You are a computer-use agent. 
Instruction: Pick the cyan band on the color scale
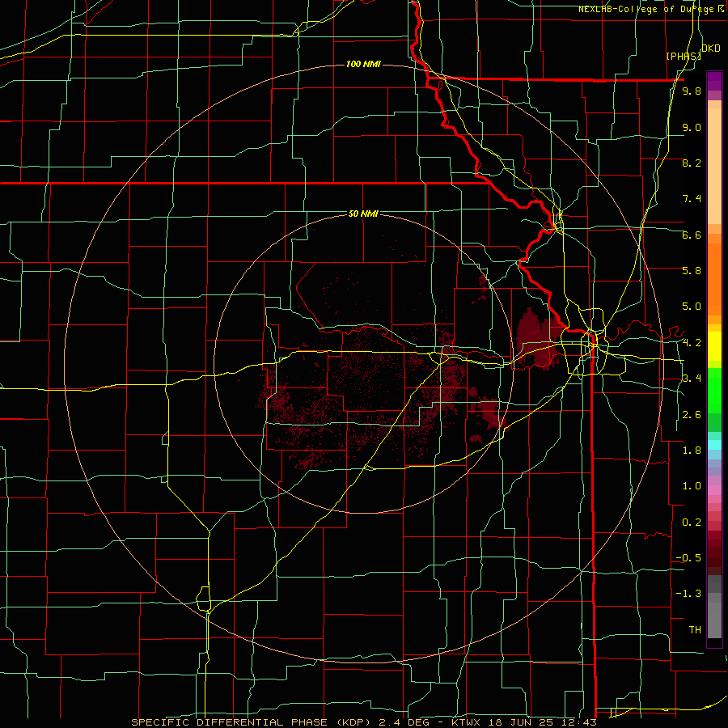pos(714,445)
